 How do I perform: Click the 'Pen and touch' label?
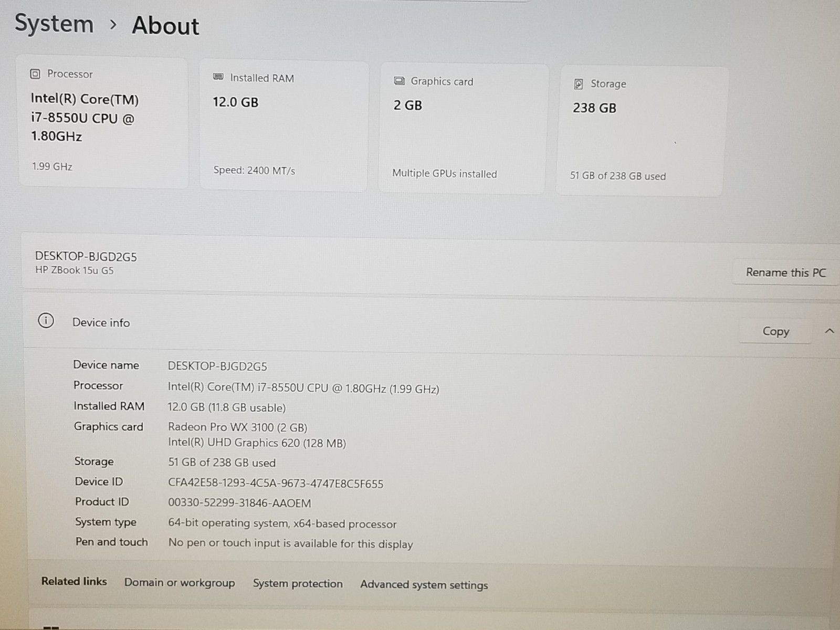pos(111,542)
